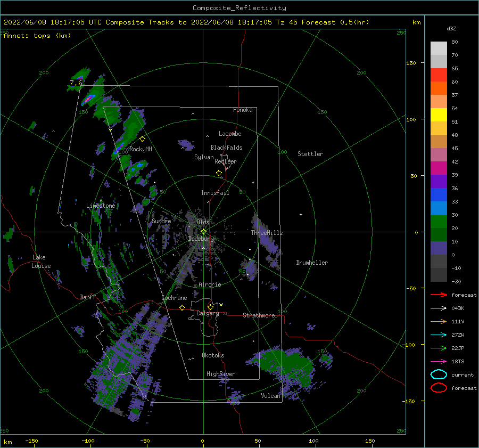479x448 pixels.
Task: Click the yellow diamond marker inside Calgary
Action: point(210,307)
